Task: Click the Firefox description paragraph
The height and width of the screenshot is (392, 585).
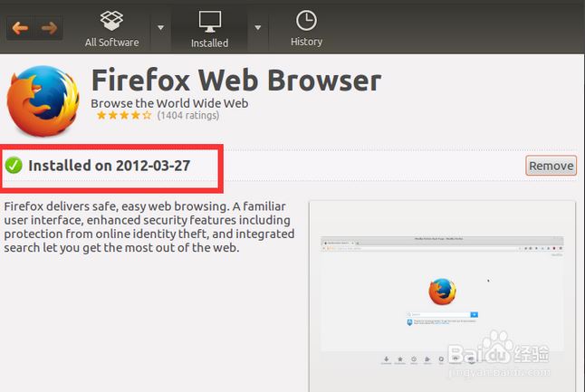Action: pos(149,226)
